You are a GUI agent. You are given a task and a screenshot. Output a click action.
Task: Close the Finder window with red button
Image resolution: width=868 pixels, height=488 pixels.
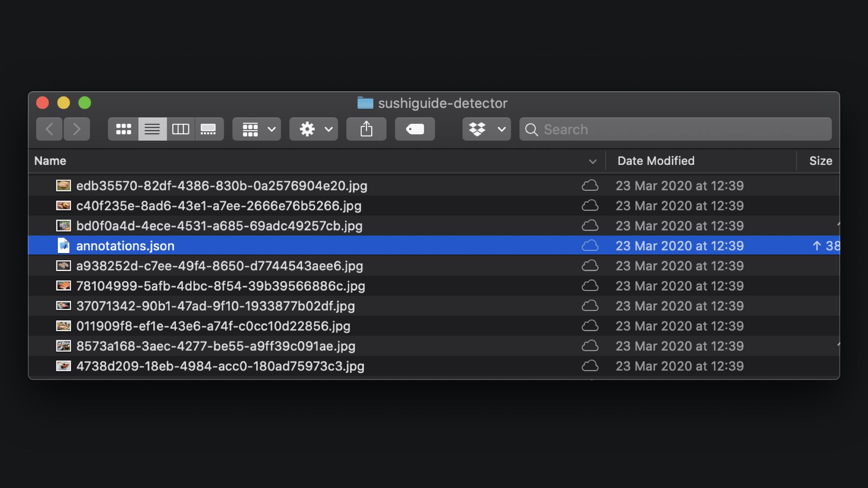pyautogui.click(x=42, y=103)
